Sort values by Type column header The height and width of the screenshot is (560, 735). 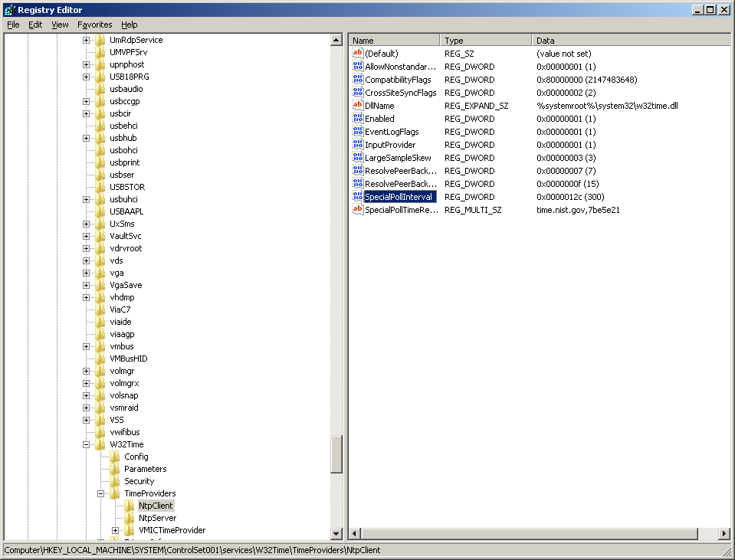[x=486, y=41]
